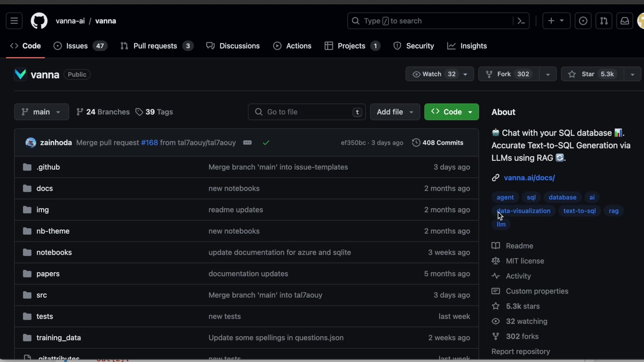Open the pull requests header icon
This screenshot has height=362, width=644.
coord(604,21)
